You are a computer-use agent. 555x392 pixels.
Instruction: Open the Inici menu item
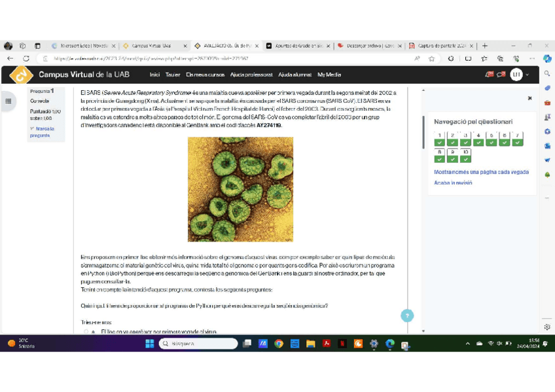(x=154, y=75)
